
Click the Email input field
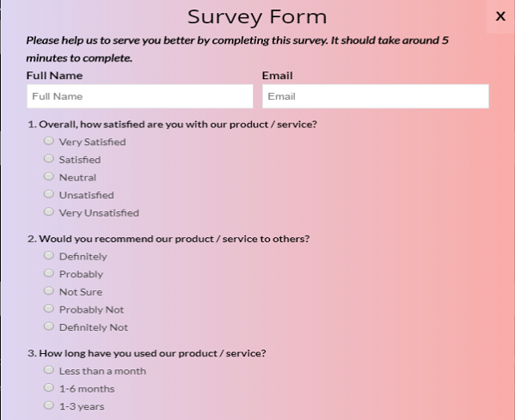[376, 96]
